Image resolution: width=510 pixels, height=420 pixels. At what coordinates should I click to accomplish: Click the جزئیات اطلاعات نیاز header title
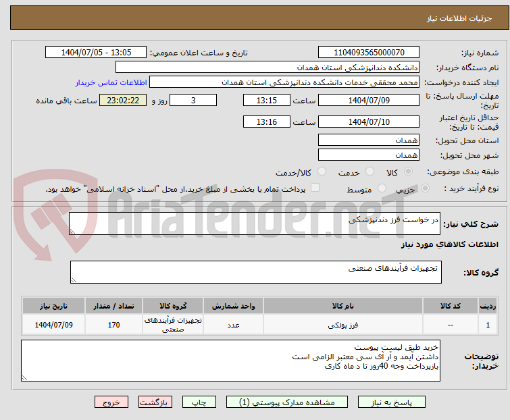point(459,18)
